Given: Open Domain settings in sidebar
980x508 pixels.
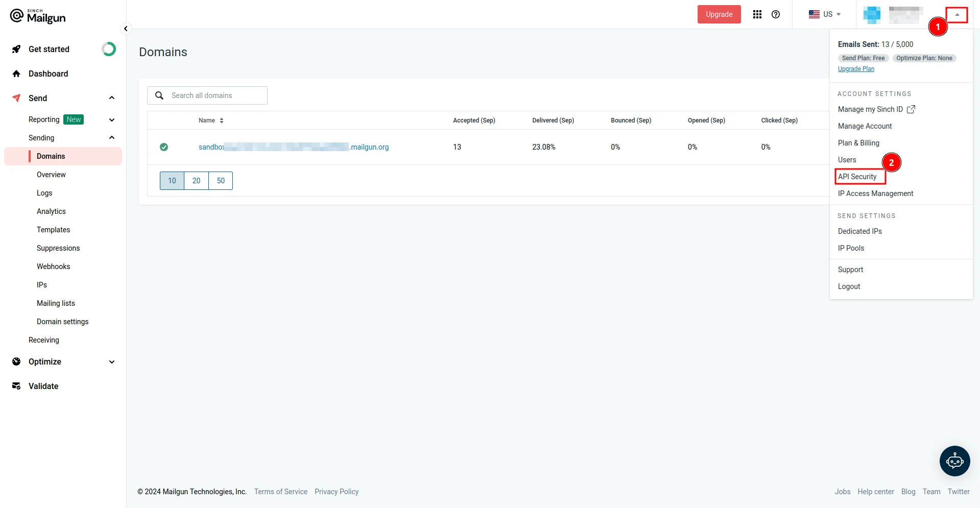Looking at the screenshot, I should coord(62,322).
